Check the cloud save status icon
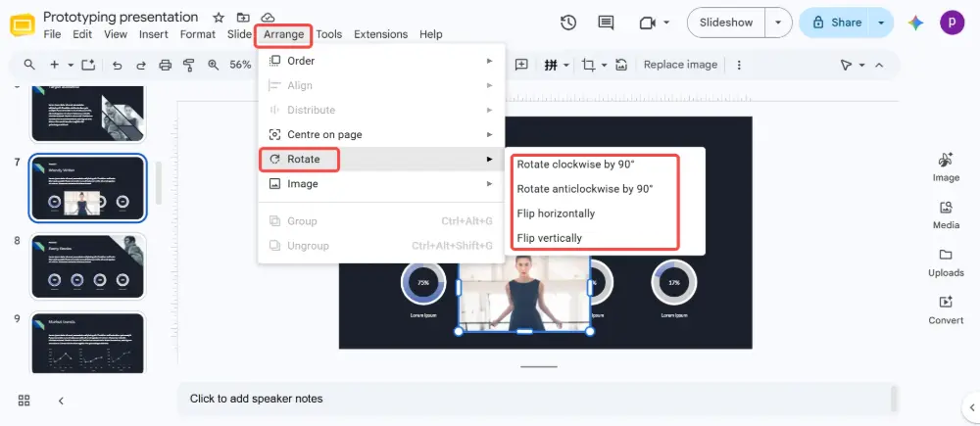The image size is (980, 426). coord(268,18)
